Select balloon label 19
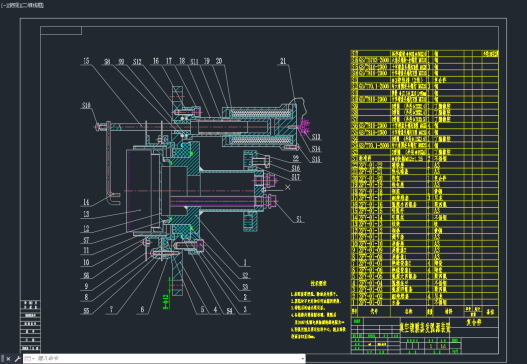Viewport: 527px width, 364px height. (207, 61)
